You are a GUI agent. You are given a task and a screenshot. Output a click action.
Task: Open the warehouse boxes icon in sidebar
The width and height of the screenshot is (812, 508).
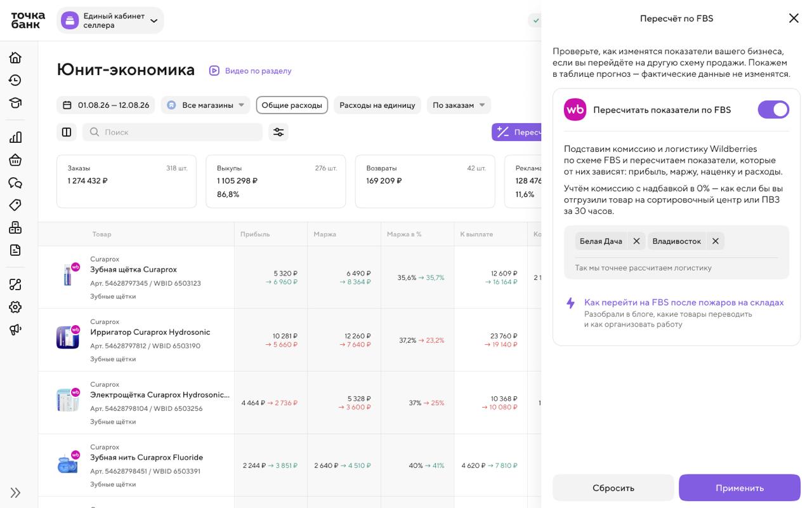coord(15,227)
